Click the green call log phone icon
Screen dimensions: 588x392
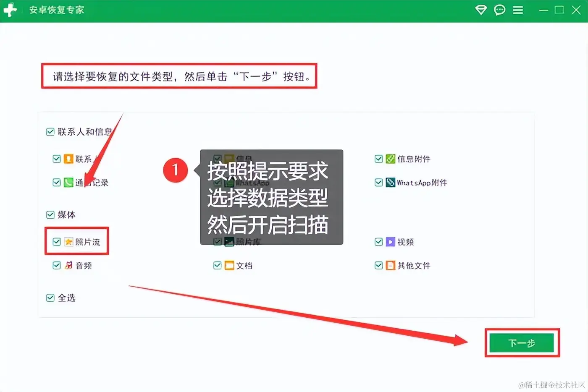pos(68,183)
